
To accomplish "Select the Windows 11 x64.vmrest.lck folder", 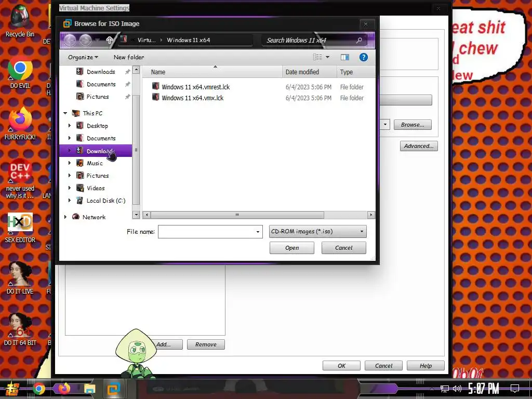I will point(195,87).
